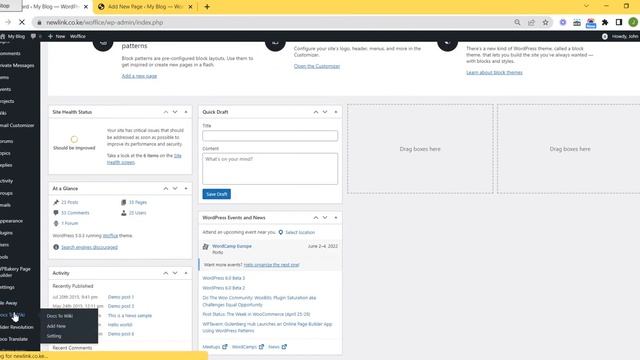The width and height of the screenshot is (640, 360).
Task: Select Setting in flyout submenu
Action: pos(54,336)
